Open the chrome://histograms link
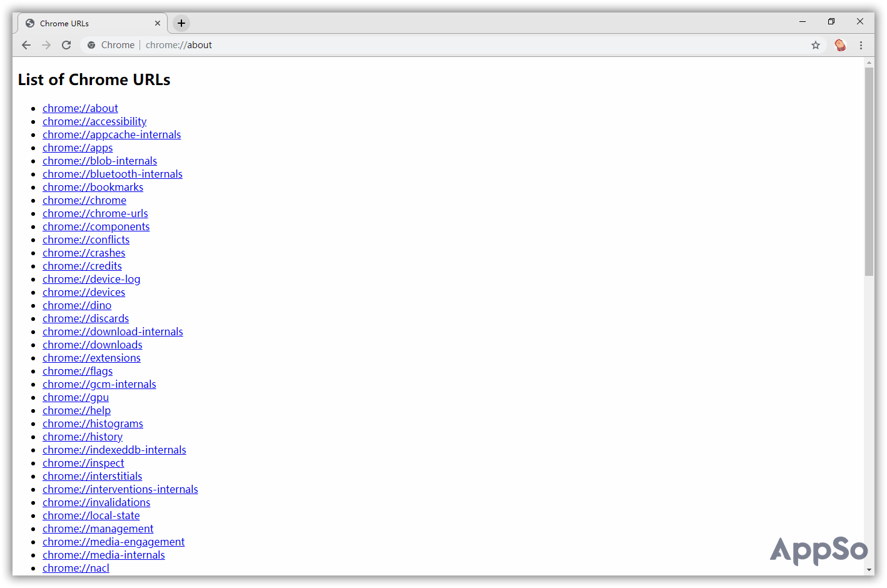 click(93, 423)
